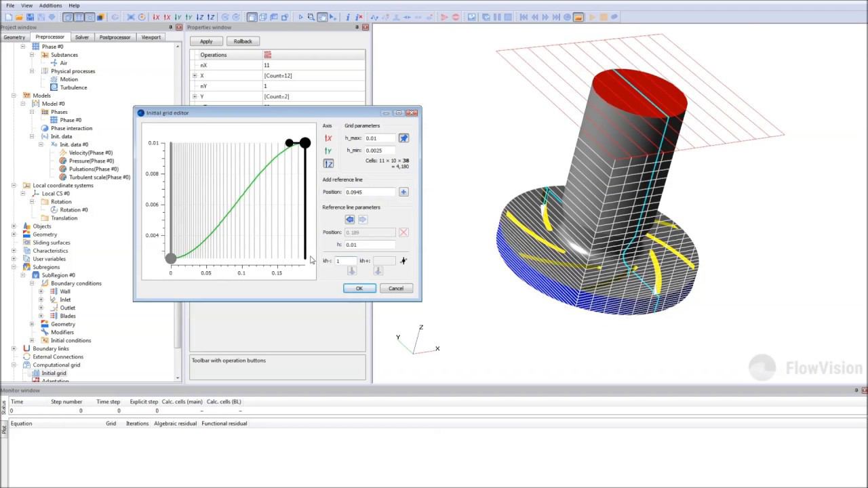Open the Additions menu
The height and width of the screenshot is (488, 868).
pos(51,5)
